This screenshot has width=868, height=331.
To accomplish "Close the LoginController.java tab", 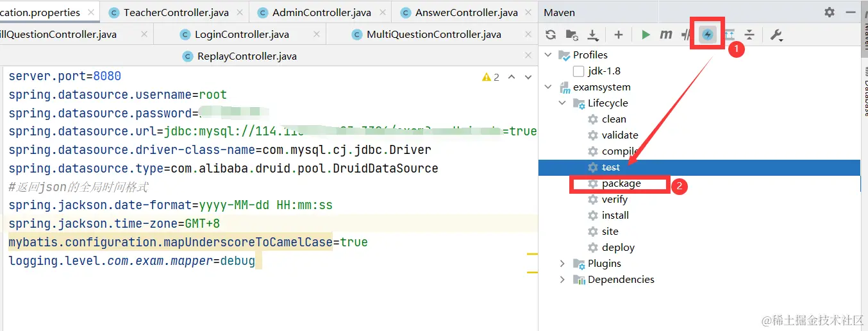I will (315, 35).
